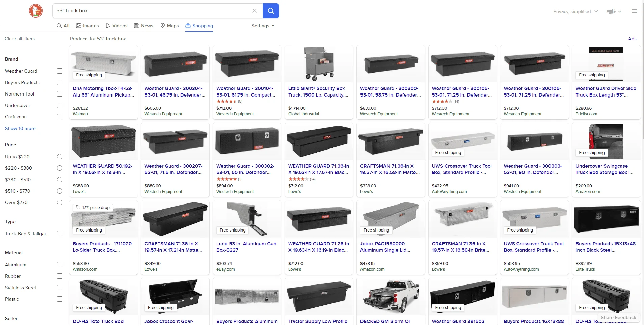Check the Aluminum material filter
The image size is (644, 326).
pyautogui.click(x=60, y=265)
